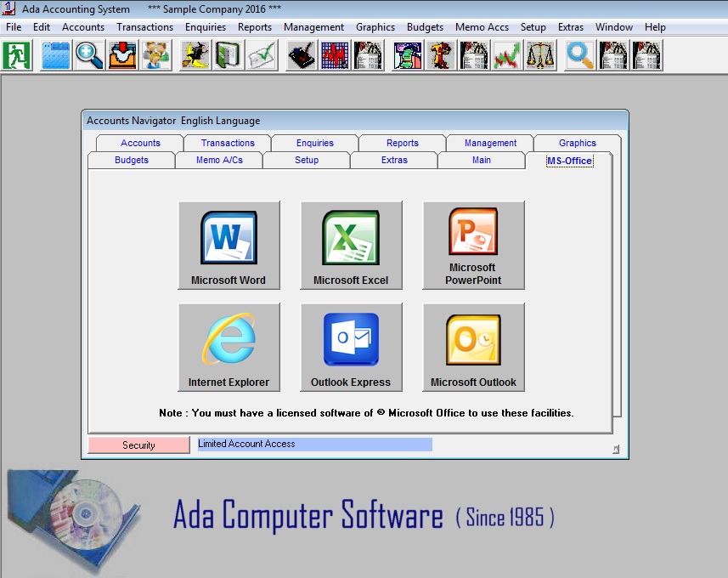Launch Outlook Express
728x578 pixels.
(x=351, y=347)
